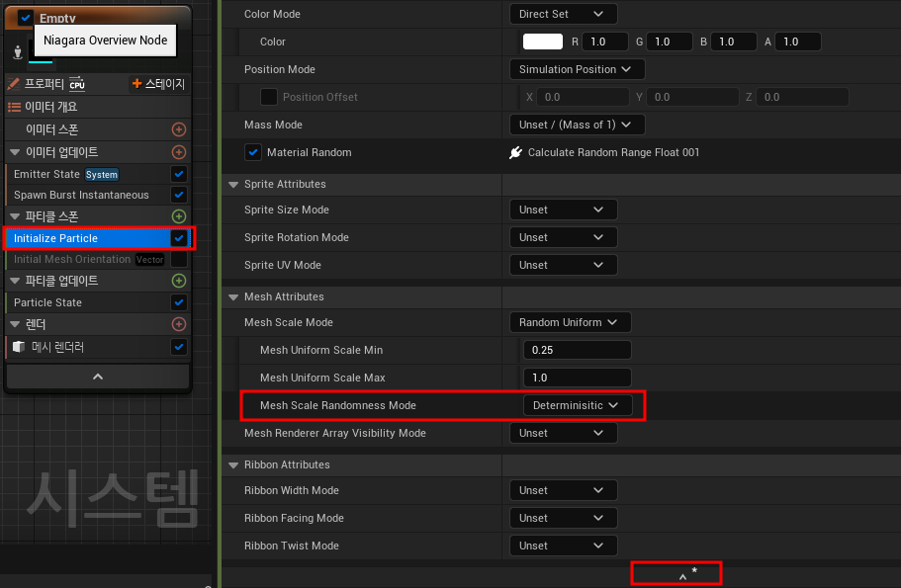The image size is (901, 588).
Task: Click the plus icon next to 이미터 스폰
Action: click(x=179, y=129)
